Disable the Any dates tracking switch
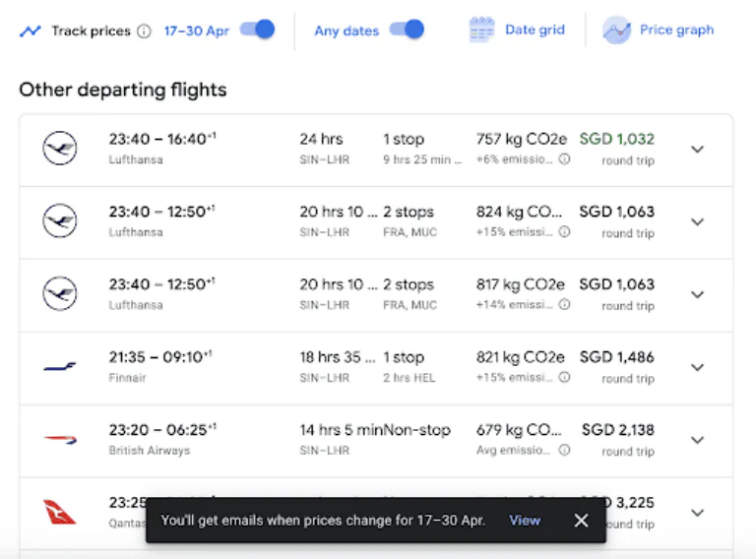756x559 pixels. coord(406,30)
